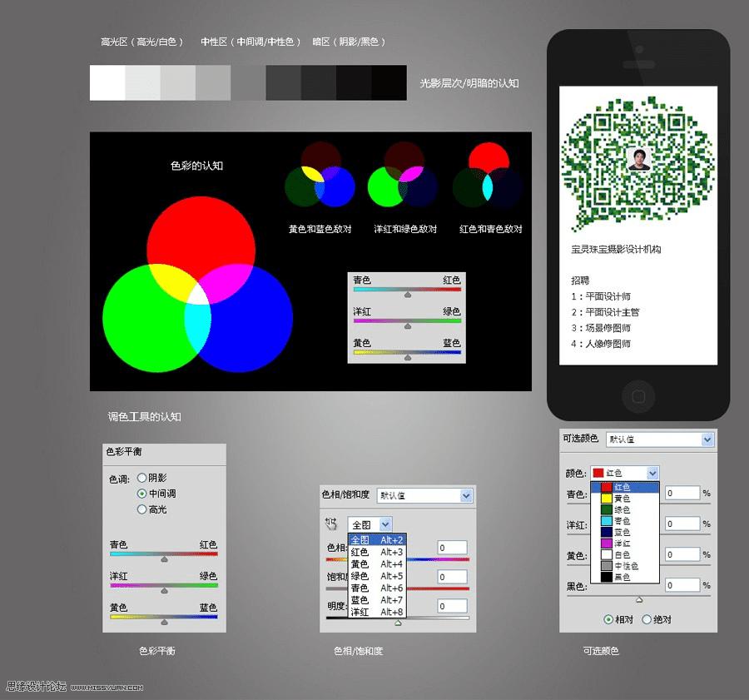This screenshot has height=700, width=749.
Task: Click the pure white grayscale swatch under 高光区
Action: (107, 82)
